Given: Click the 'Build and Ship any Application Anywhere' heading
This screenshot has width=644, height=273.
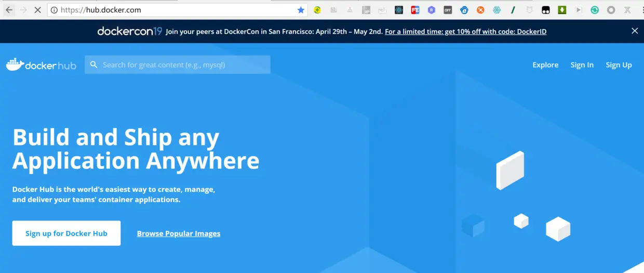Looking at the screenshot, I should pos(136,149).
